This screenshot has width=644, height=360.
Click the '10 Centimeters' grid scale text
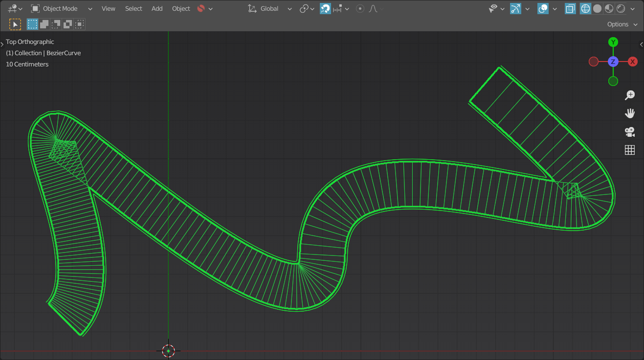[x=27, y=64]
